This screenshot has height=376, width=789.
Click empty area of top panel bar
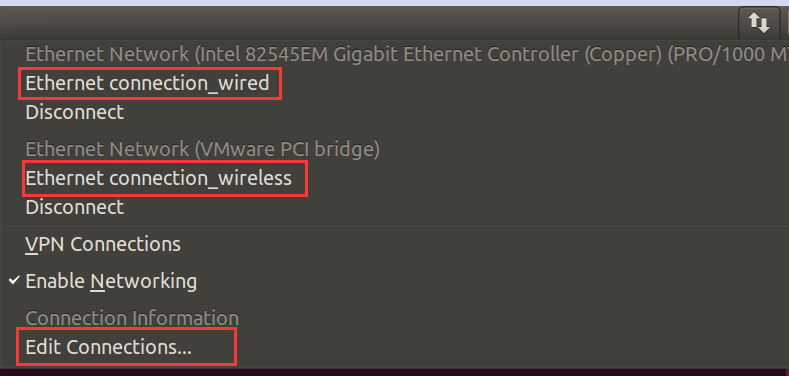tap(352, 23)
